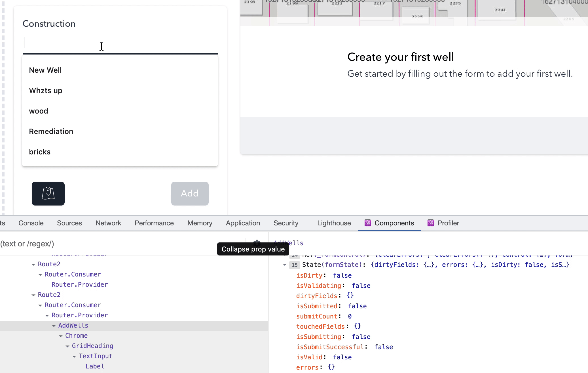588x373 pixels.
Task: Click the errors property row
Action: tap(316, 367)
